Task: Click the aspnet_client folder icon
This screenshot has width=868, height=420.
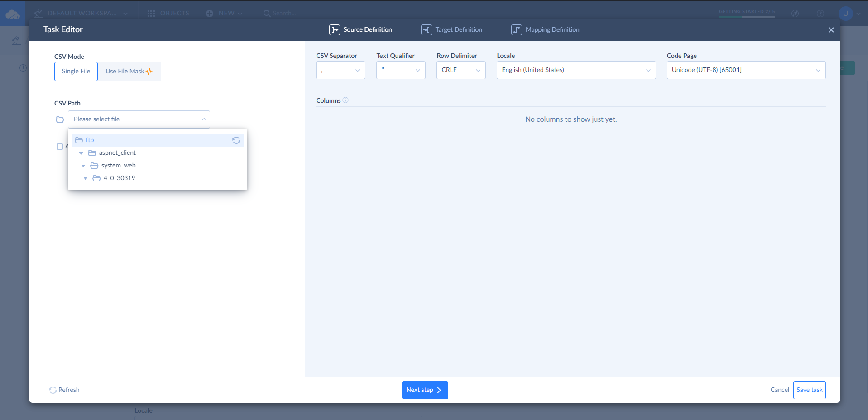Action: (92, 153)
